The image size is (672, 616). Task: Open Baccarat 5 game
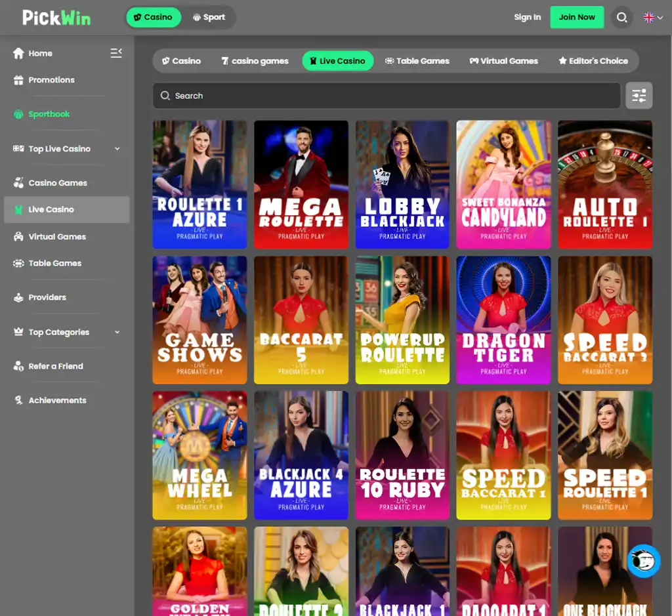pyautogui.click(x=301, y=320)
